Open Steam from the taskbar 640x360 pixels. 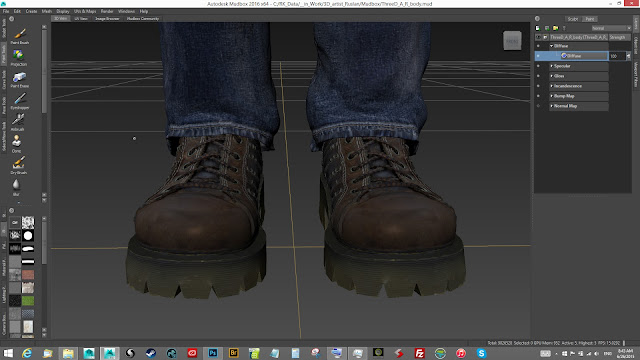tap(151, 353)
